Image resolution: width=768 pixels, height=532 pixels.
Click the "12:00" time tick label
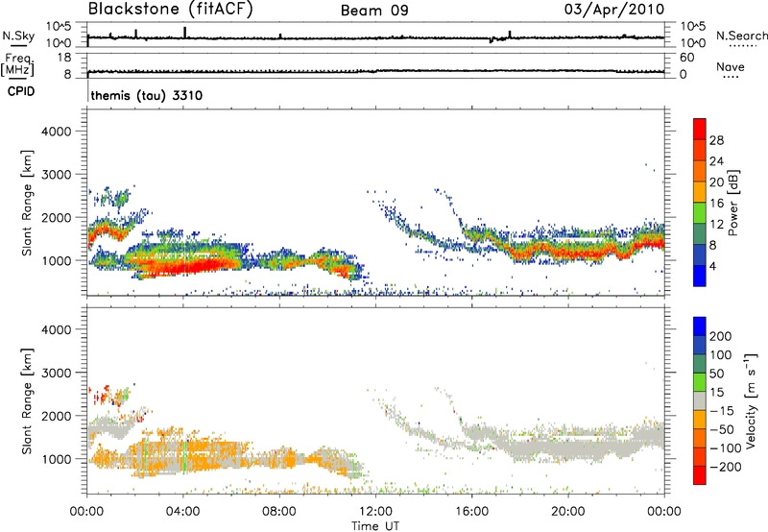[375, 512]
